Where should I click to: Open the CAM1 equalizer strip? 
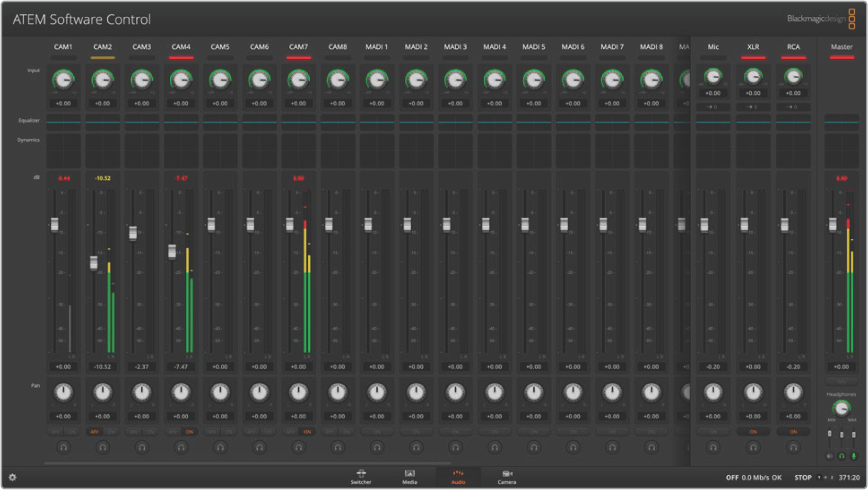63,121
